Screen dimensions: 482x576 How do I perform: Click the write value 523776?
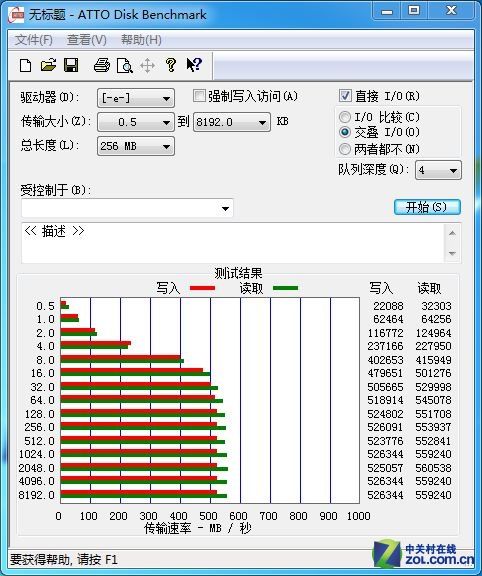coord(385,440)
